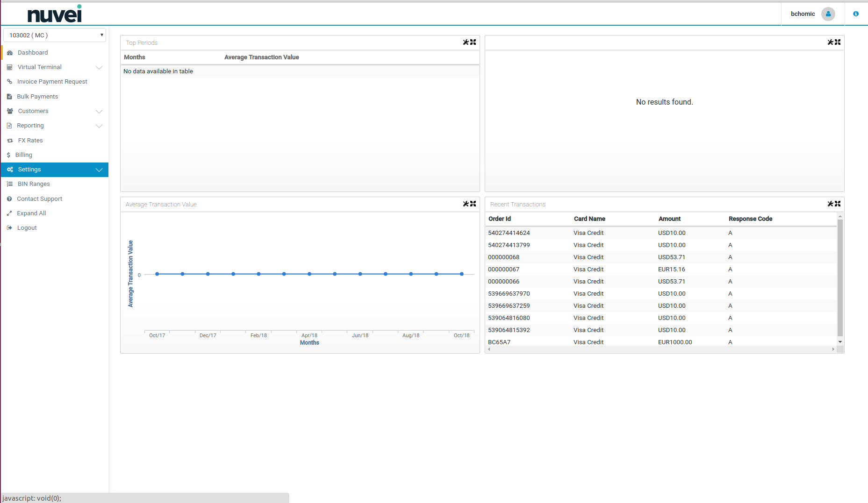
Task: Click the Expand All link
Action: (31, 213)
